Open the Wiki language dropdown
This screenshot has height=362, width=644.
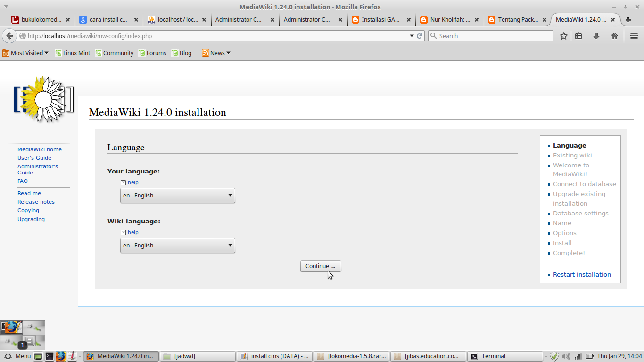[x=178, y=245]
